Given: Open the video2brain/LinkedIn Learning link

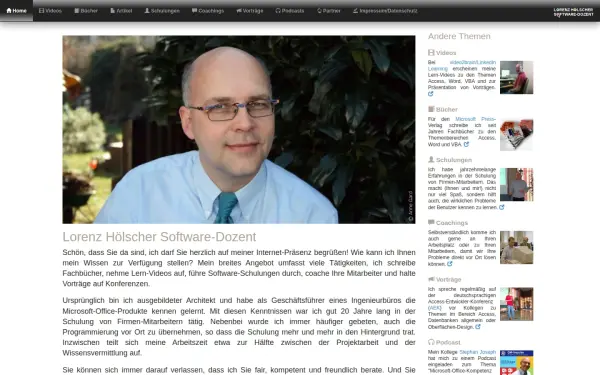Looking at the screenshot, I should (x=462, y=65).
